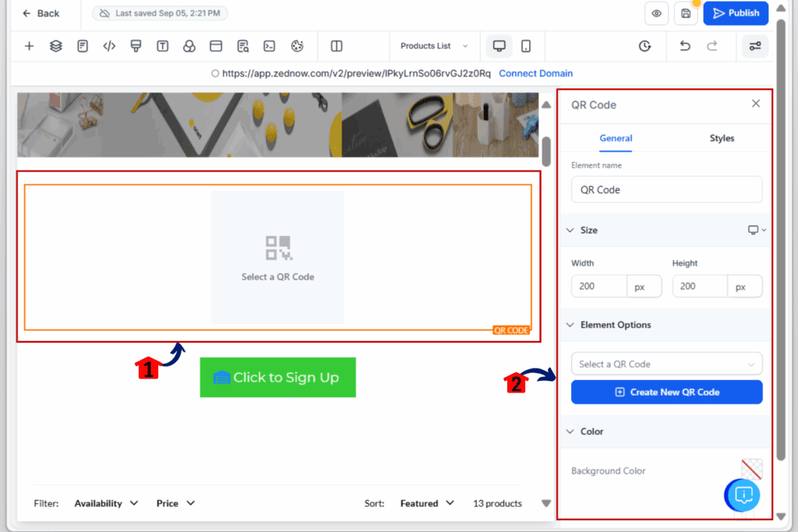Screen dimensions: 798x532
Task: Redo the last change
Action: tap(712, 46)
